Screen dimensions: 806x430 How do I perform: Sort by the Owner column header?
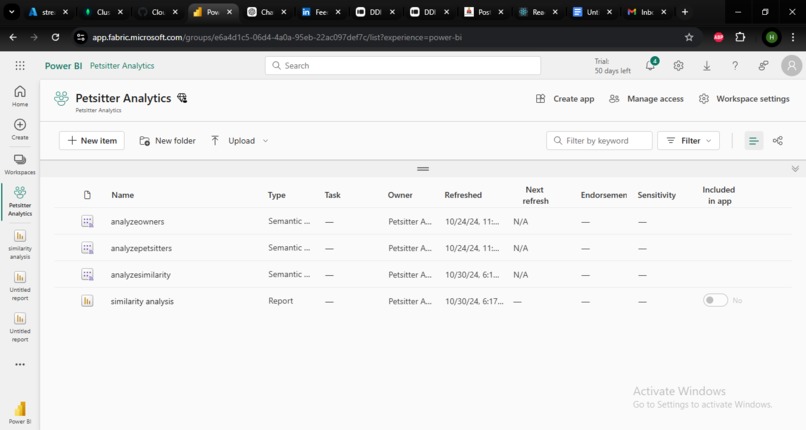[x=400, y=195]
